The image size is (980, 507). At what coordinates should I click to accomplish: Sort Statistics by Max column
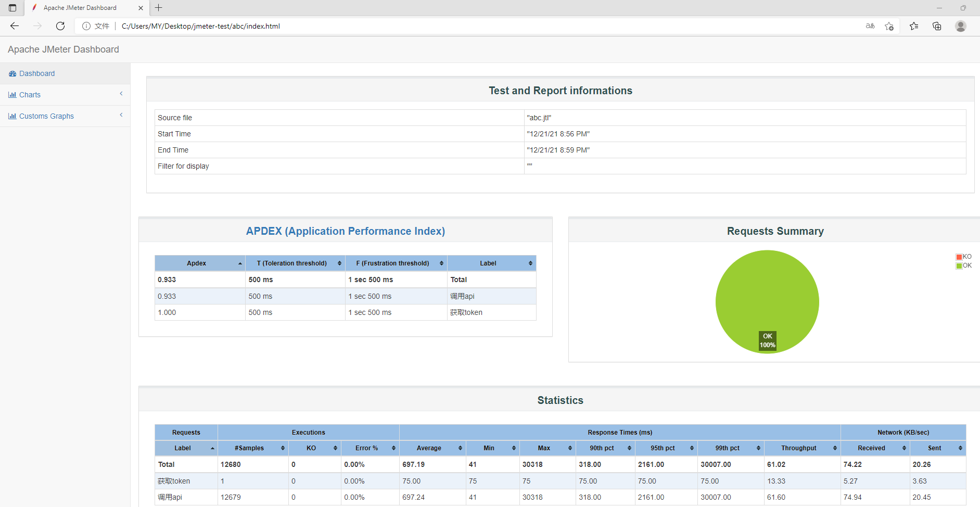coord(548,448)
